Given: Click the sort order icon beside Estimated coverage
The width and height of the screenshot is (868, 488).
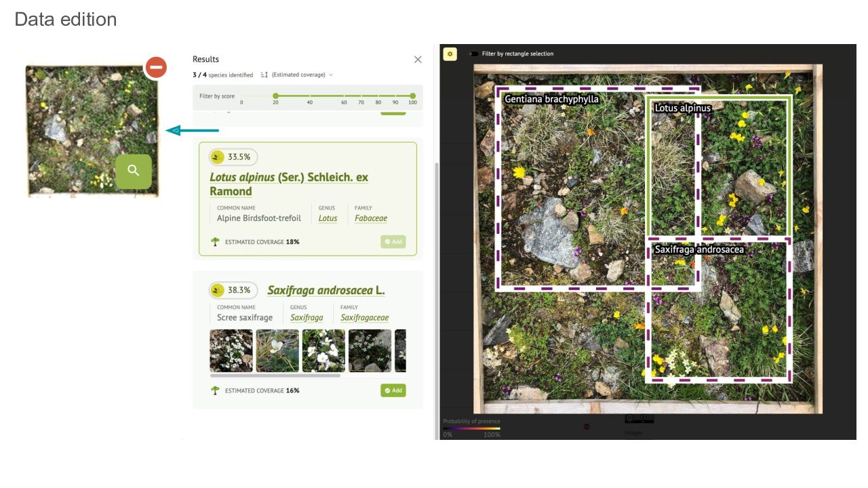Looking at the screenshot, I should [264, 75].
